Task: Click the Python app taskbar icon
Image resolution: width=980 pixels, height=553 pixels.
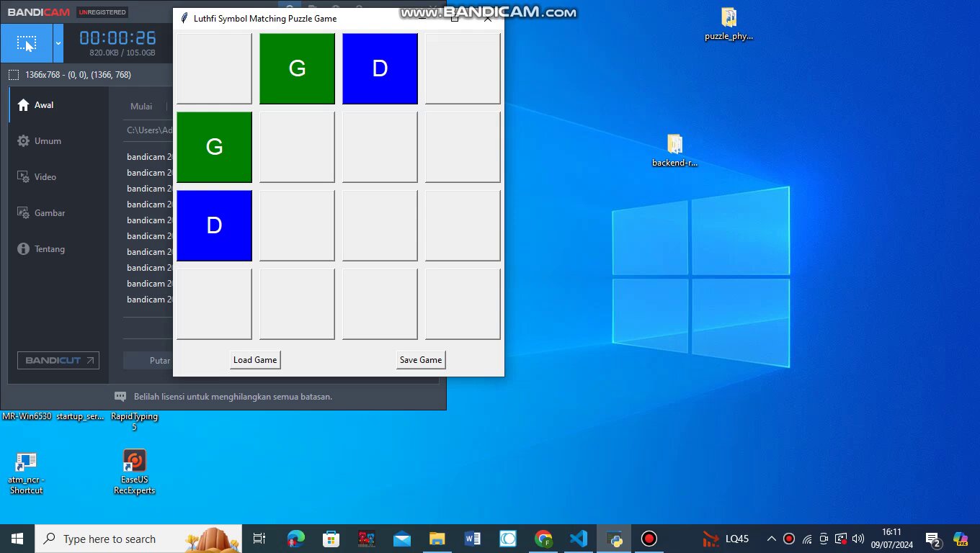Action: (x=615, y=539)
